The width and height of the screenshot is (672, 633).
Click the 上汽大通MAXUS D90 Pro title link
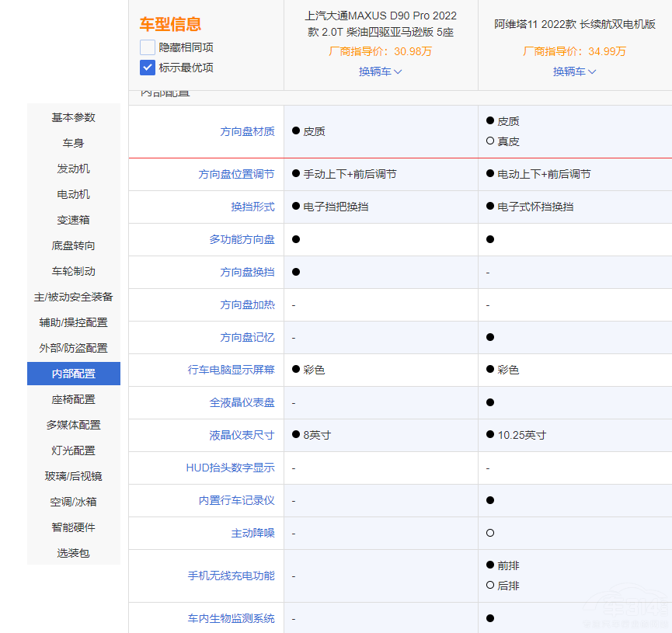pos(381,24)
